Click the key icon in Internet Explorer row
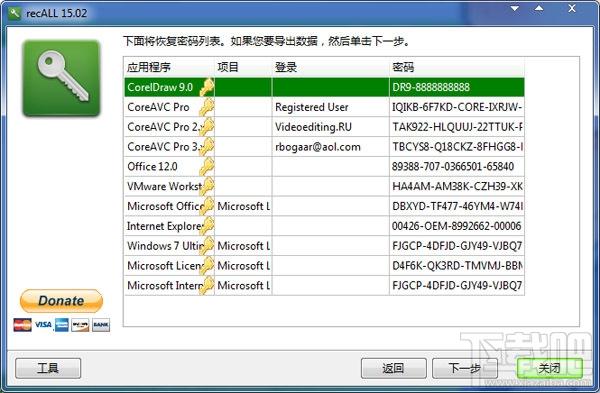Viewport: 600px width, 393px height. tap(207, 226)
